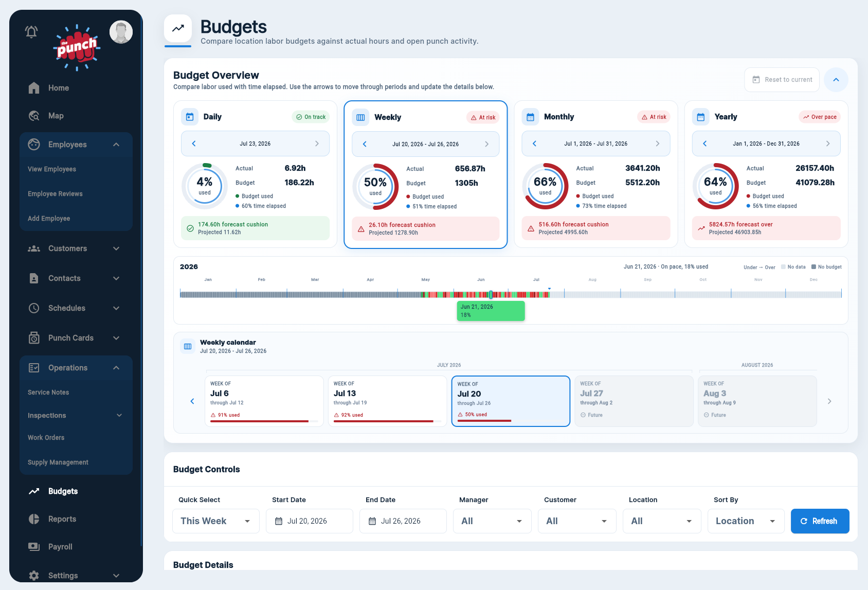Click the Weekly columns icon
Screen dimensions: 868x590
click(360, 117)
